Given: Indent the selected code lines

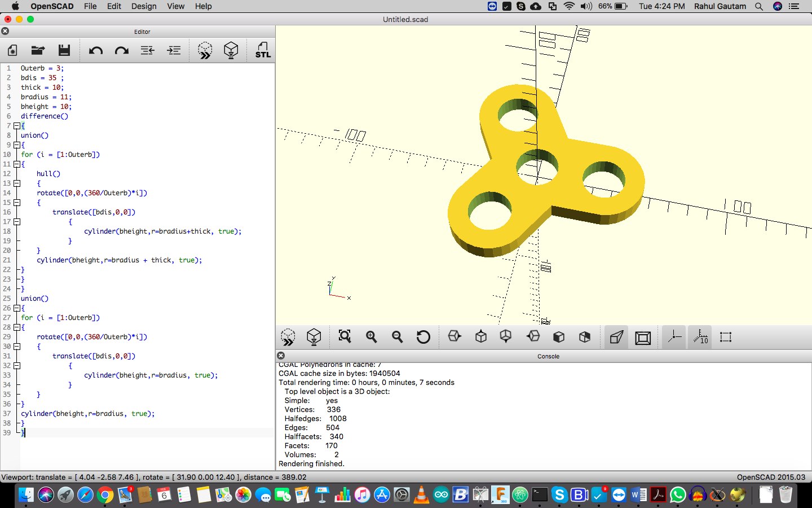Looking at the screenshot, I should tap(174, 50).
